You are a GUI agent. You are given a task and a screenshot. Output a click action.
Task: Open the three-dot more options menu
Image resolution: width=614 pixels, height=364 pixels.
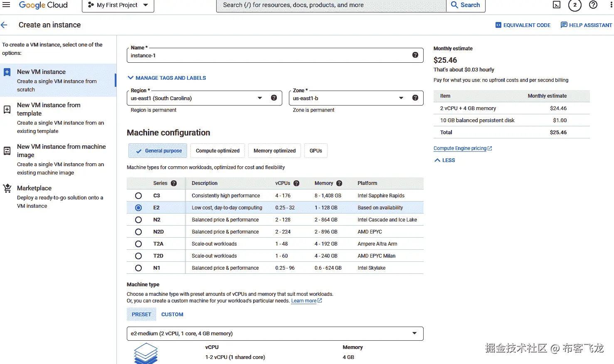tap(612, 5)
